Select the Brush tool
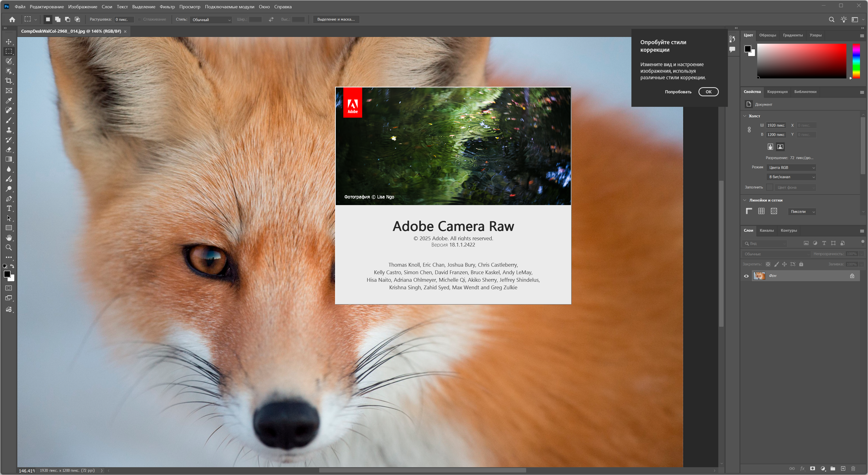This screenshot has width=868, height=475. click(x=9, y=120)
